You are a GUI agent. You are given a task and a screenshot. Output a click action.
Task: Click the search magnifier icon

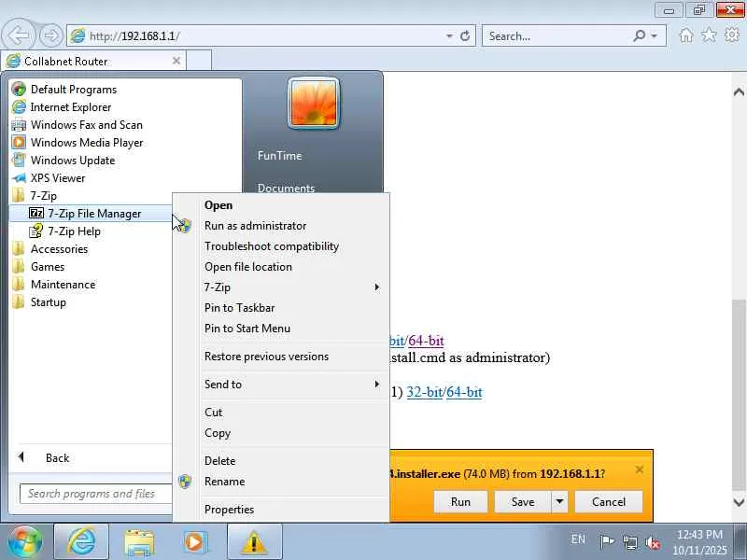[x=639, y=35]
